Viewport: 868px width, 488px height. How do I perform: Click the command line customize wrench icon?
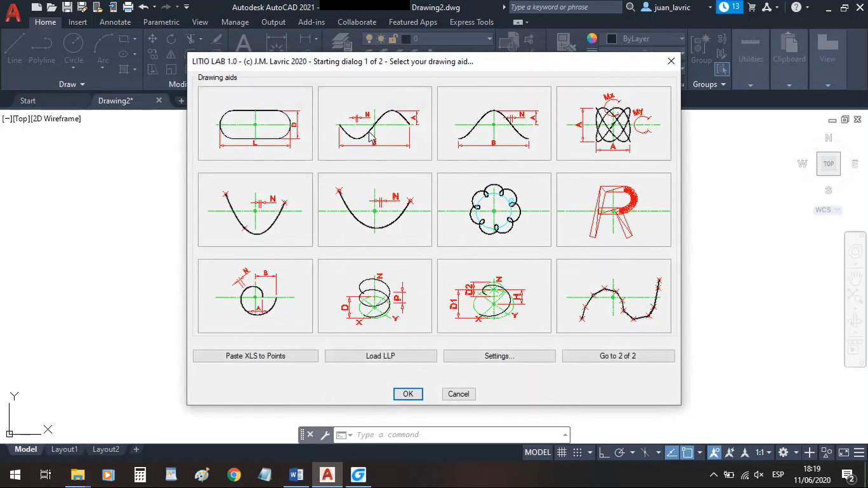click(325, 435)
